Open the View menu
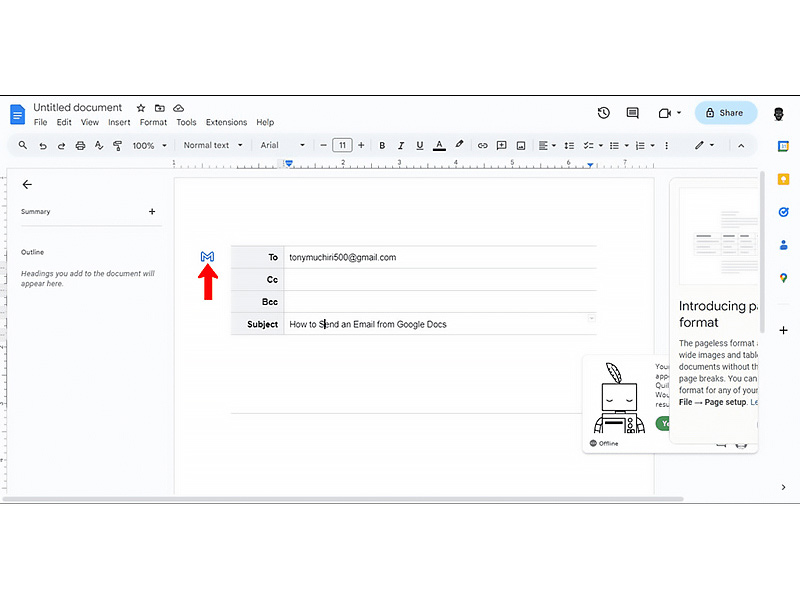The width and height of the screenshot is (800, 600). tap(90, 122)
